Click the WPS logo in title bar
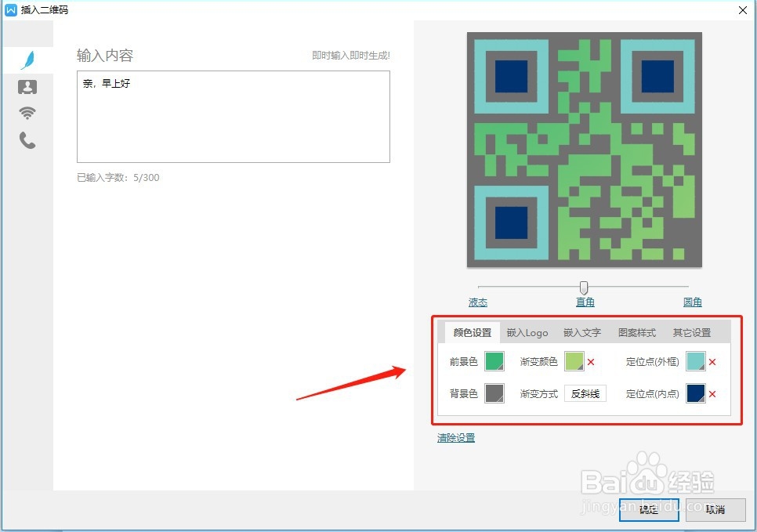Viewport: 757px width, 532px height. point(11,9)
